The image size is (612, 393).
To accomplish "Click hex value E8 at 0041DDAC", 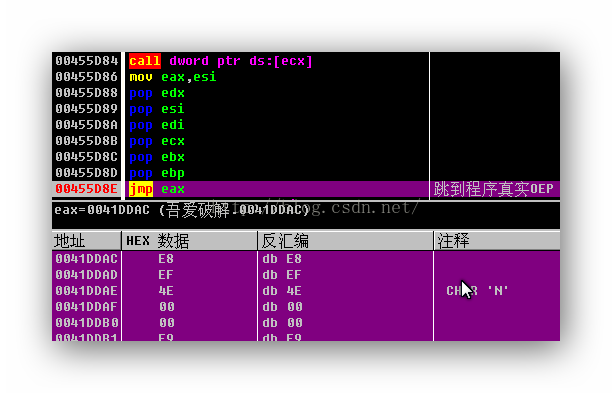I will point(166,259).
